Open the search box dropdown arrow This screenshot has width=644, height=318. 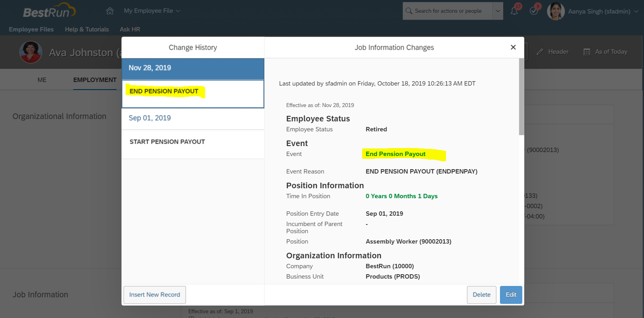(498, 11)
